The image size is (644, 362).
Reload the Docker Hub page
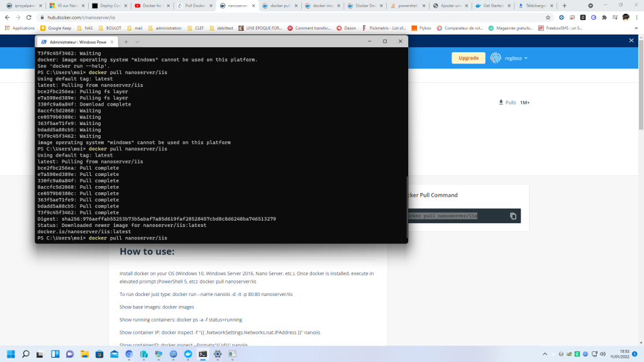30,18
